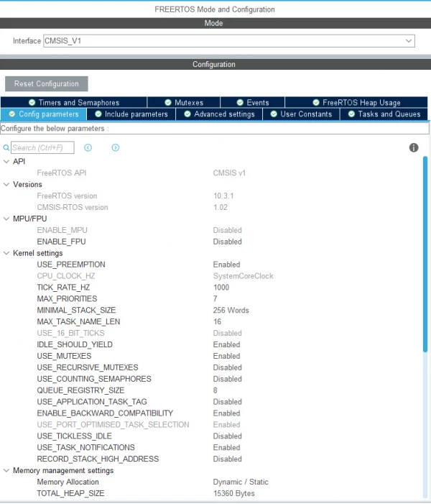This screenshot has height=504, width=431.
Task: Go to previous search result arrow
Action: click(x=88, y=147)
